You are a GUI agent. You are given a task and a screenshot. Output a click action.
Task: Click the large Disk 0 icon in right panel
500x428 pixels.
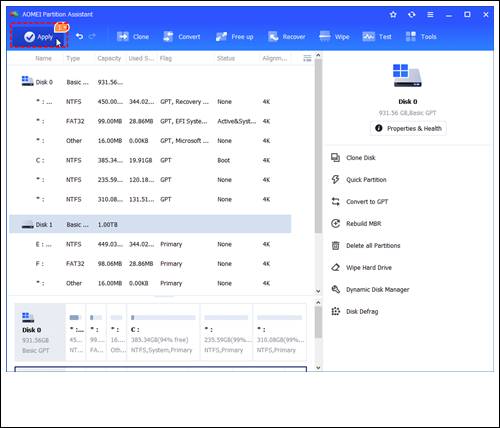407,76
